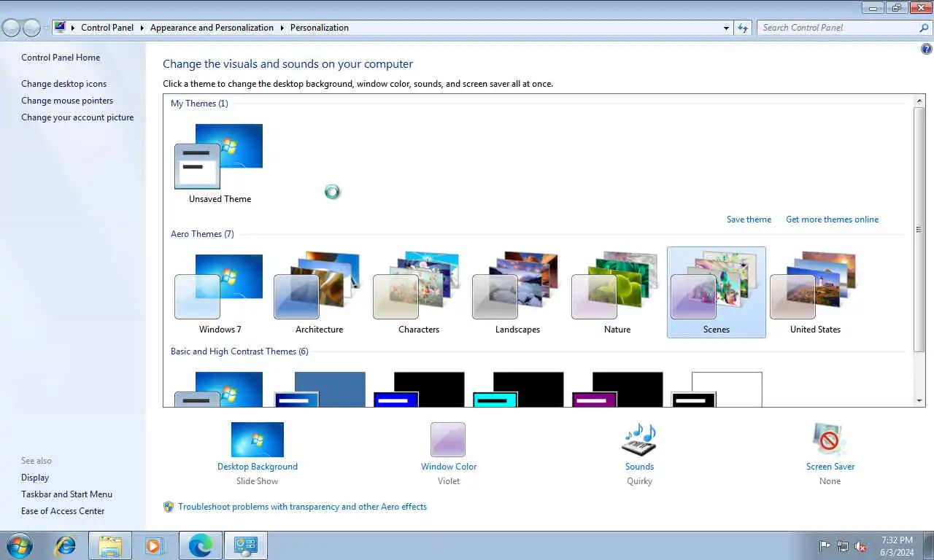Screen dimensions: 934x560
Task: Click the network tray icon
Action: pyautogui.click(x=843, y=546)
